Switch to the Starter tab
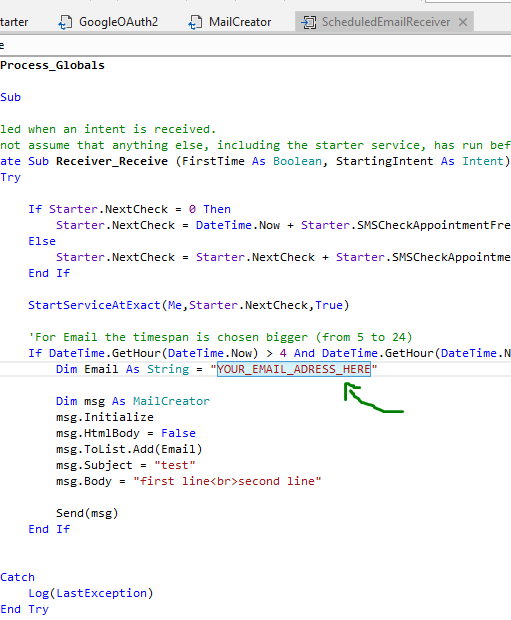 click(x=14, y=22)
